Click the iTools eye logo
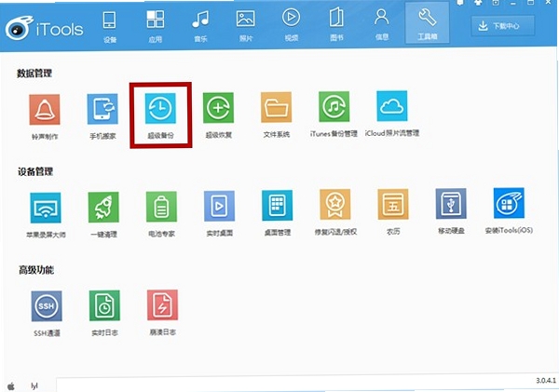The width and height of the screenshot is (559, 392). pos(19,28)
